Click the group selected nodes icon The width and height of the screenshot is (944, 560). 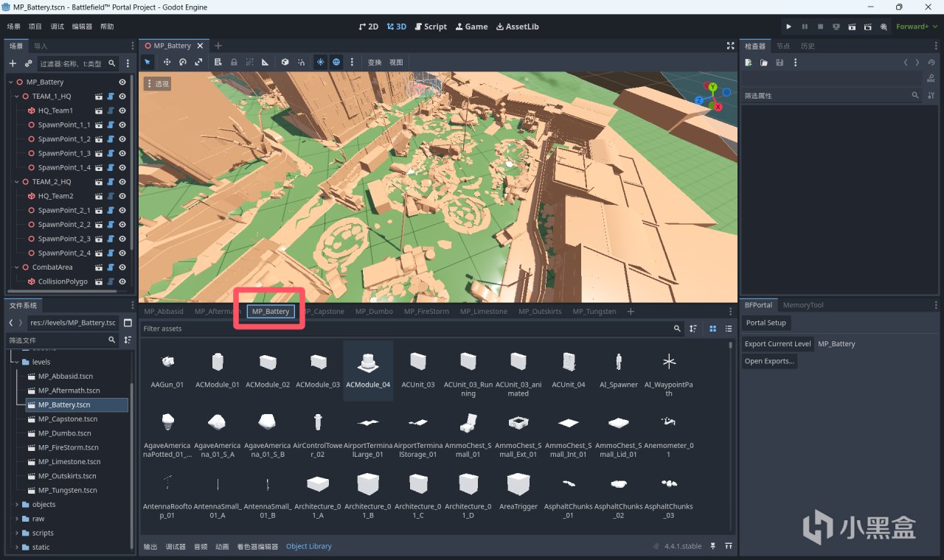pyautogui.click(x=250, y=63)
